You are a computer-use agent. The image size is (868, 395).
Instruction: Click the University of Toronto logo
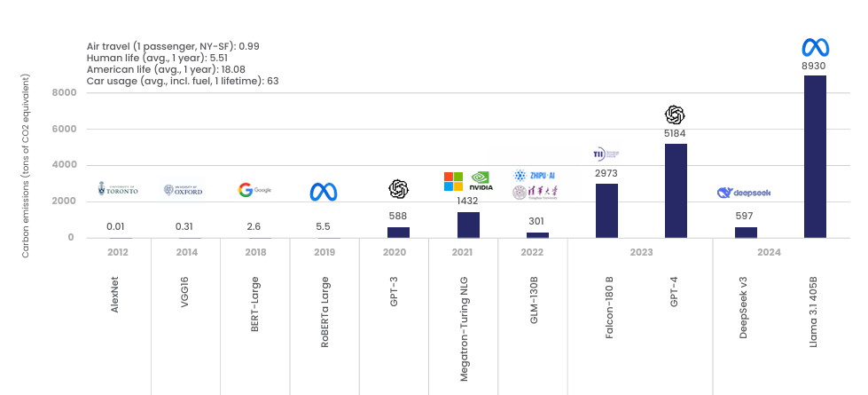pyautogui.click(x=117, y=189)
